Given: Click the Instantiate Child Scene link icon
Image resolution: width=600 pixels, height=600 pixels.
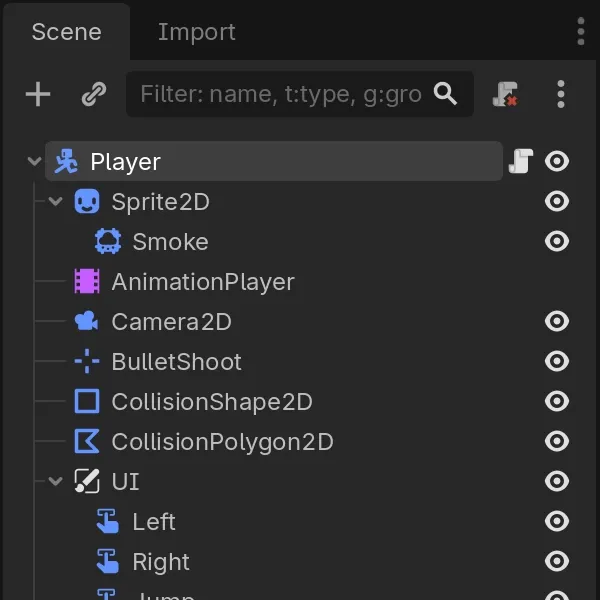Looking at the screenshot, I should pyautogui.click(x=93, y=94).
